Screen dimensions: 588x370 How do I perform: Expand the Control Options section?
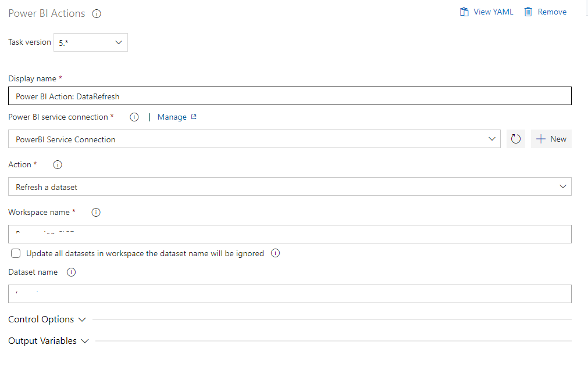pyautogui.click(x=47, y=319)
